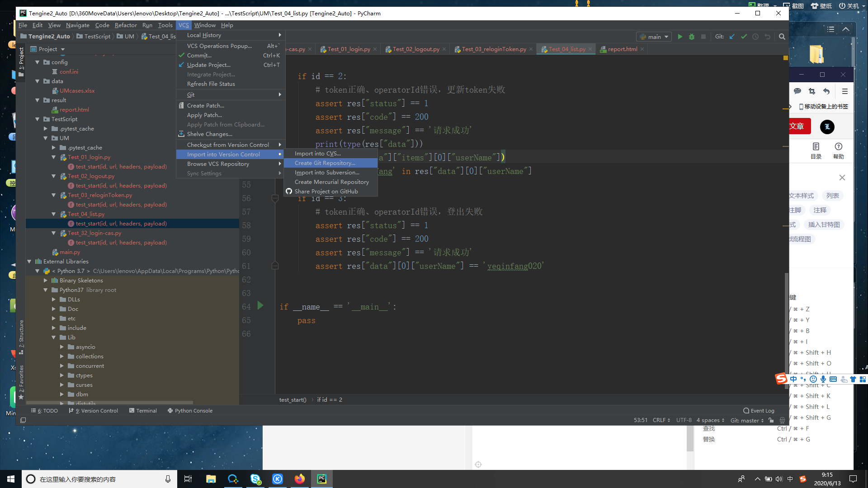Open Task View on taskbar
The width and height of the screenshot is (868, 488).
tap(188, 479)
